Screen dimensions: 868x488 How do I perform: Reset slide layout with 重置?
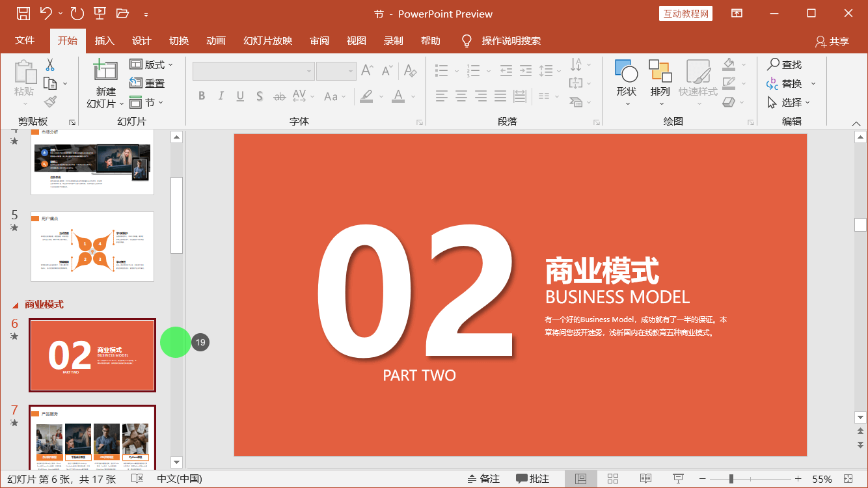coord(147,83)
